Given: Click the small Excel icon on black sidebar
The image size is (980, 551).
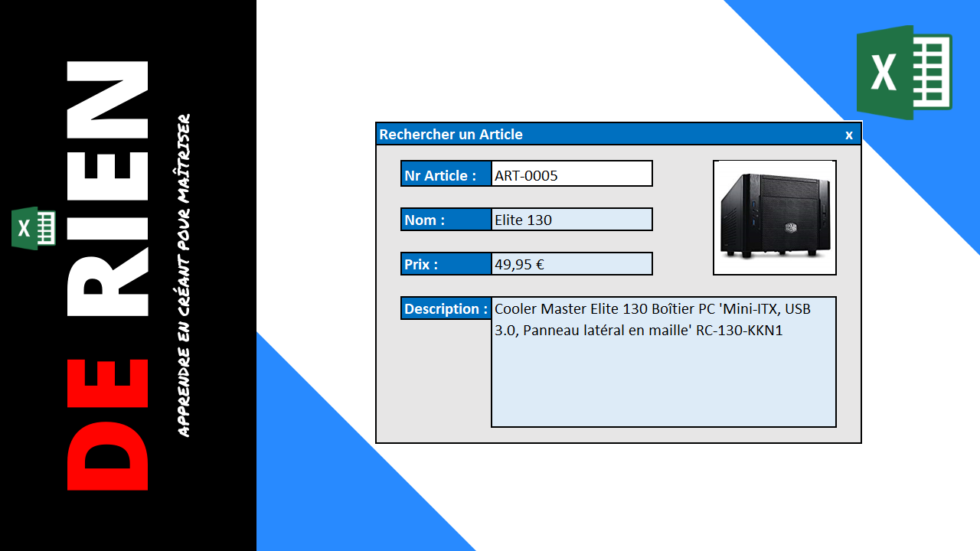Looking at the screenshot, I should point(34,228).
